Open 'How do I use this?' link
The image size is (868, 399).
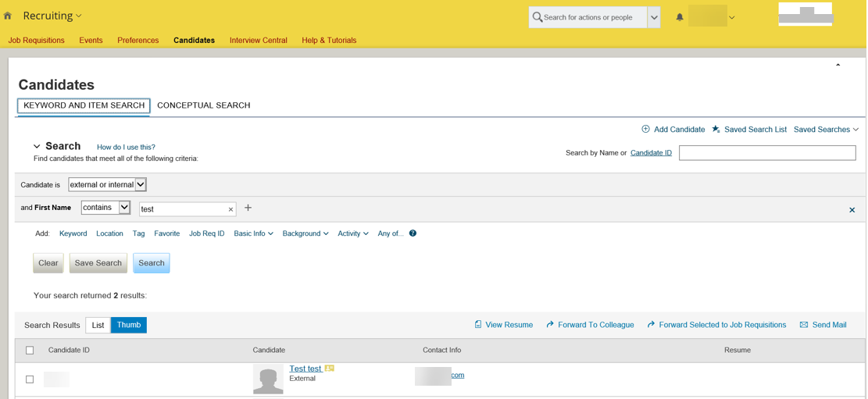127,148
